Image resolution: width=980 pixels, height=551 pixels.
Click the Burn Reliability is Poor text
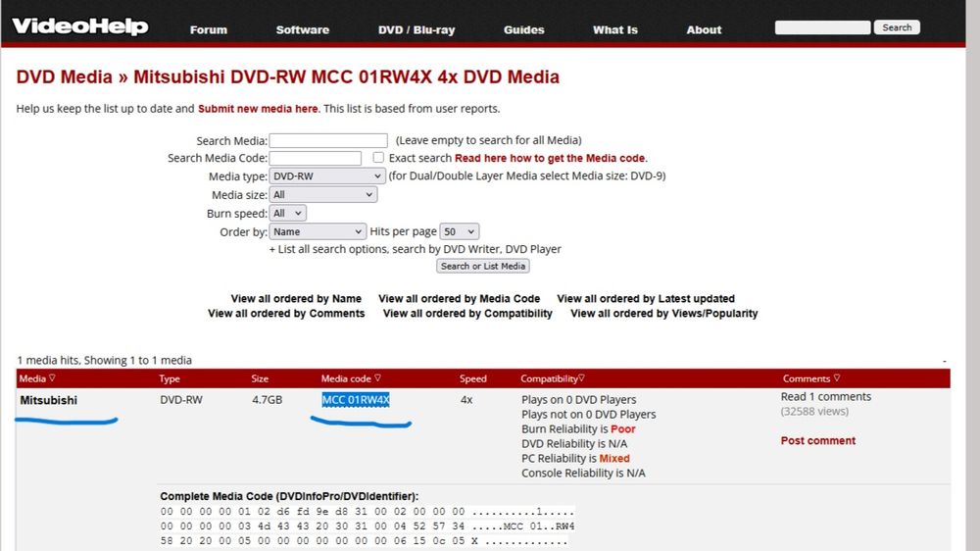[578, 429]
